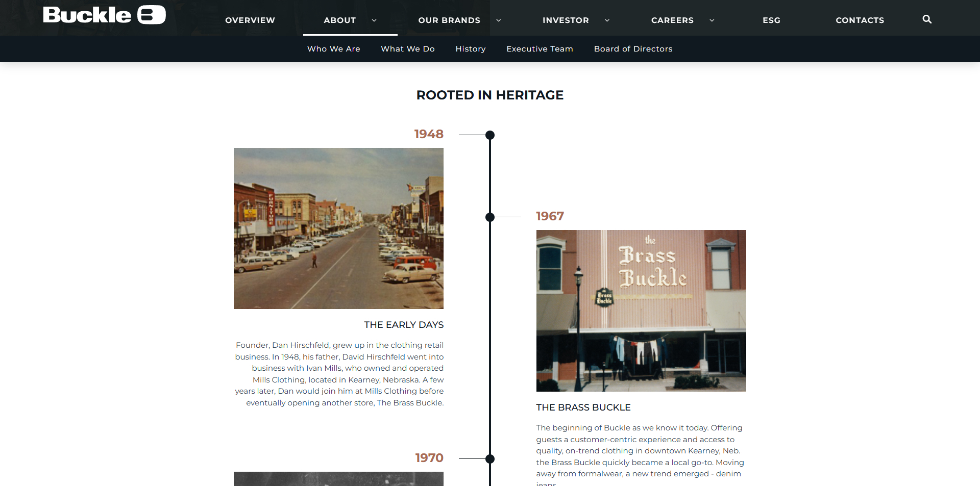
Task: Select the About menu item
Action: click(x=340, y=20)
